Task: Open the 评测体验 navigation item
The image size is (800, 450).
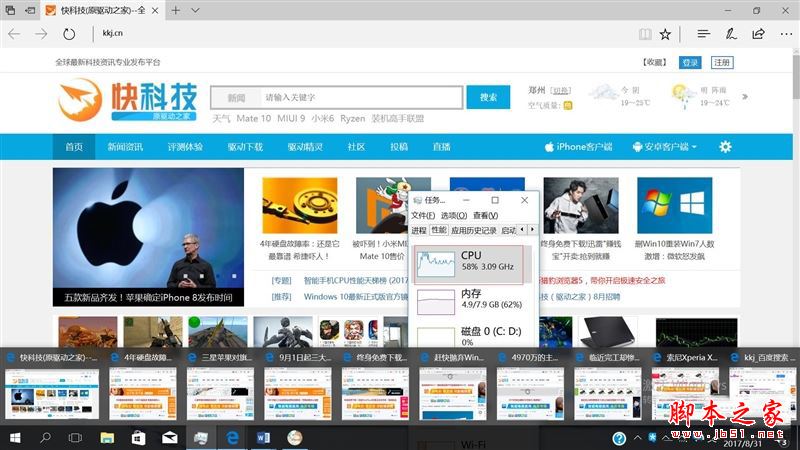Action: tap(185, 147)
